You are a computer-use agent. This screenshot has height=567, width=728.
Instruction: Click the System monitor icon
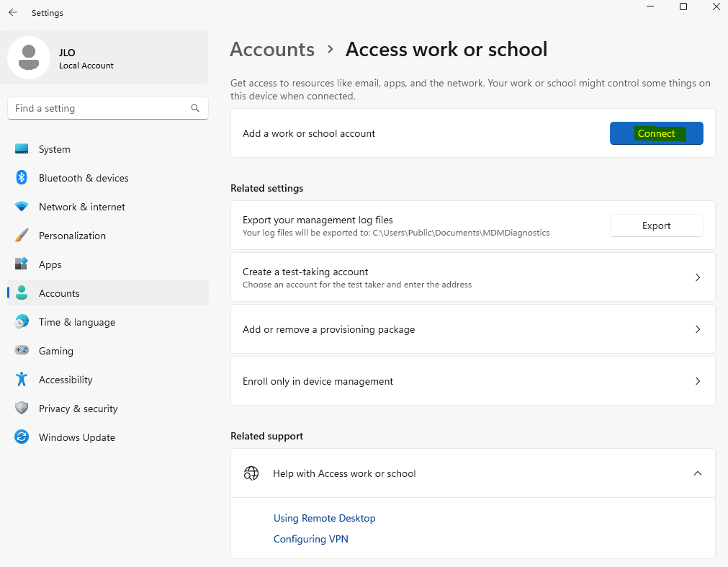tap(22, 149)
